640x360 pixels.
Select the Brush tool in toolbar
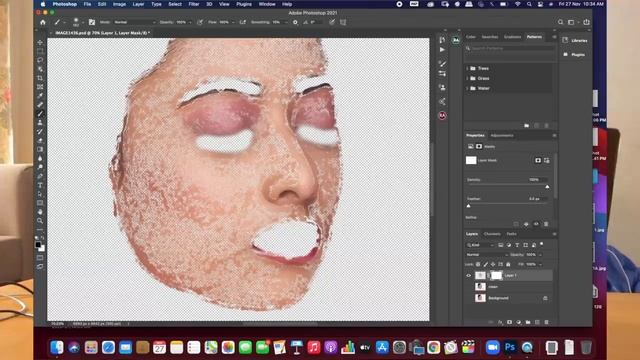[40, 114]
